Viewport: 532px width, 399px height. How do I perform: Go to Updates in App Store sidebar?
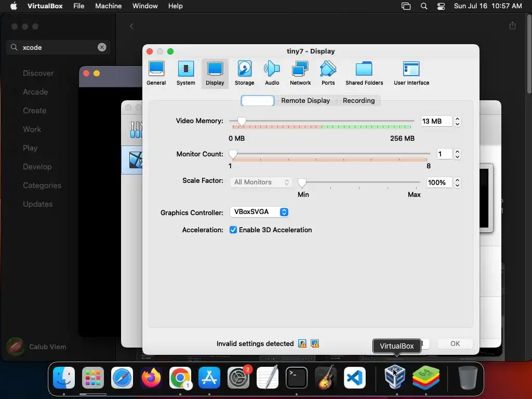[37, 204]
